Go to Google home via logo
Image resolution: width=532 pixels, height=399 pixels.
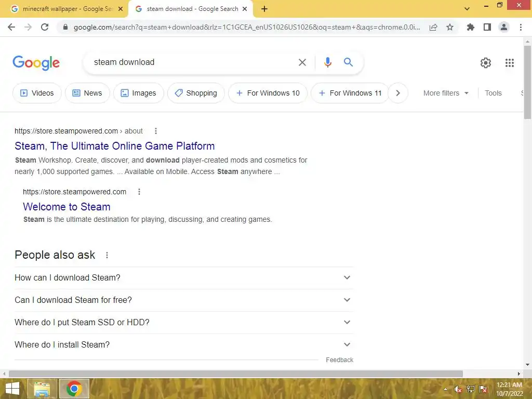[x=36, y=63]
